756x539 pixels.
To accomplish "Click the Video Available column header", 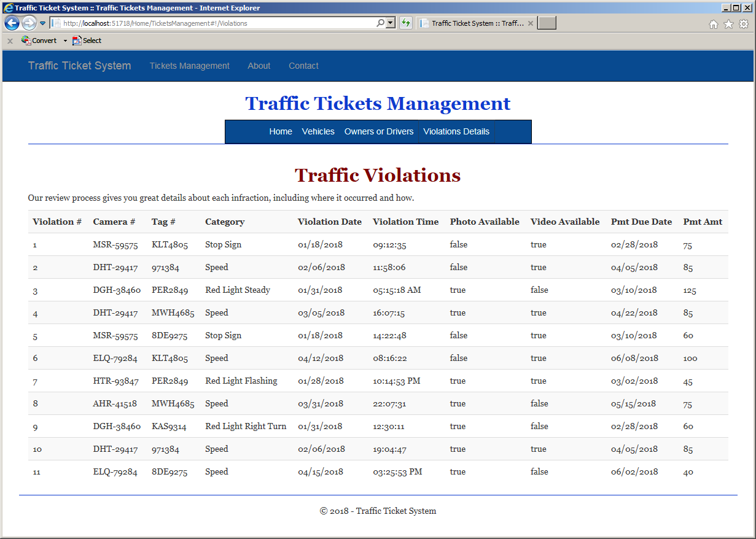I will 565,222.
